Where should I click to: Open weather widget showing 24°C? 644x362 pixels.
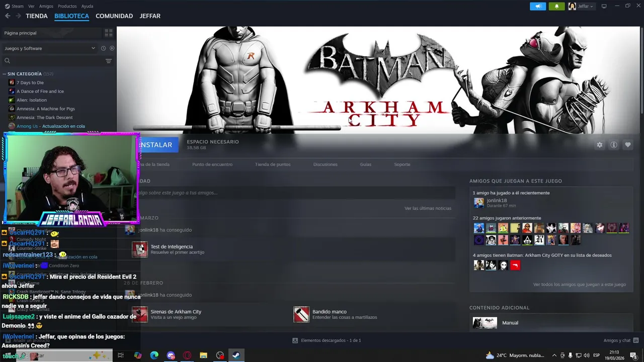(515, 355)
